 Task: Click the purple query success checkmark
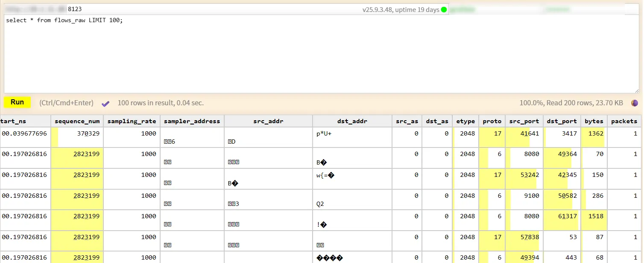tap(105, 103)
